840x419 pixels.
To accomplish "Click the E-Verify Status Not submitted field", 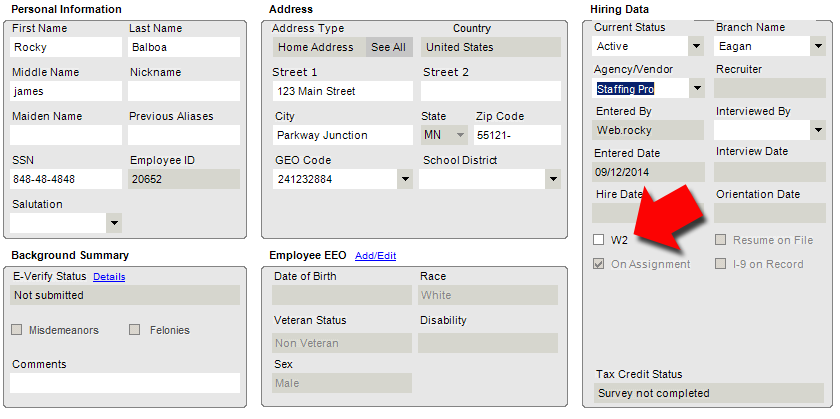I will (x=125, y=295).
